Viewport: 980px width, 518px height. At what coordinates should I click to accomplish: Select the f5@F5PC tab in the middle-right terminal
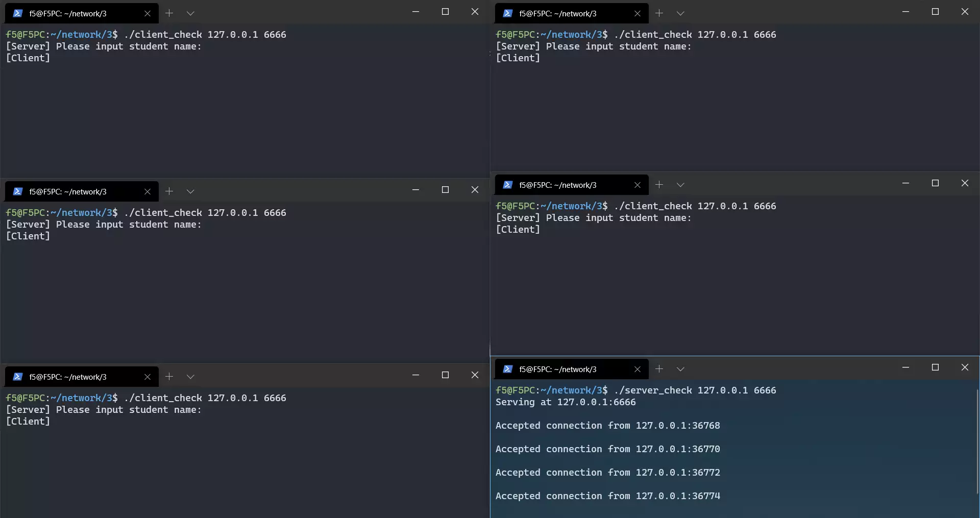click(561, 185)
